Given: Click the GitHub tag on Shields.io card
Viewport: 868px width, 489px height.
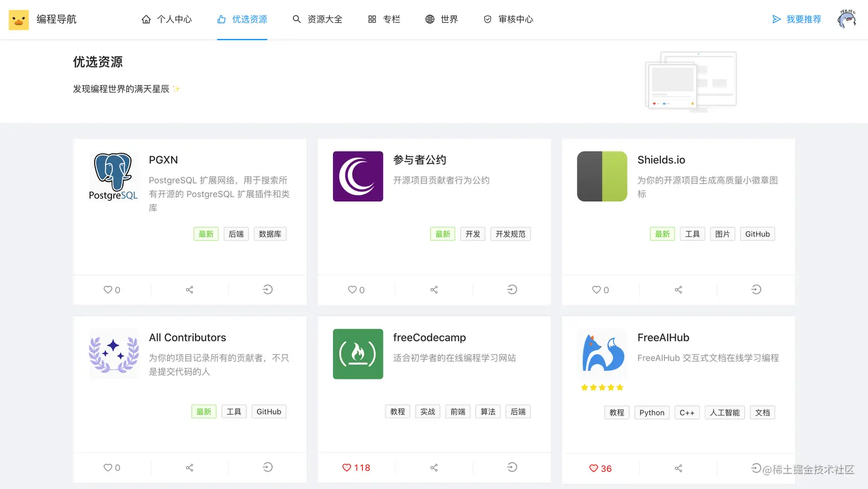Looking at the screenshot, I should click(758, 234).
